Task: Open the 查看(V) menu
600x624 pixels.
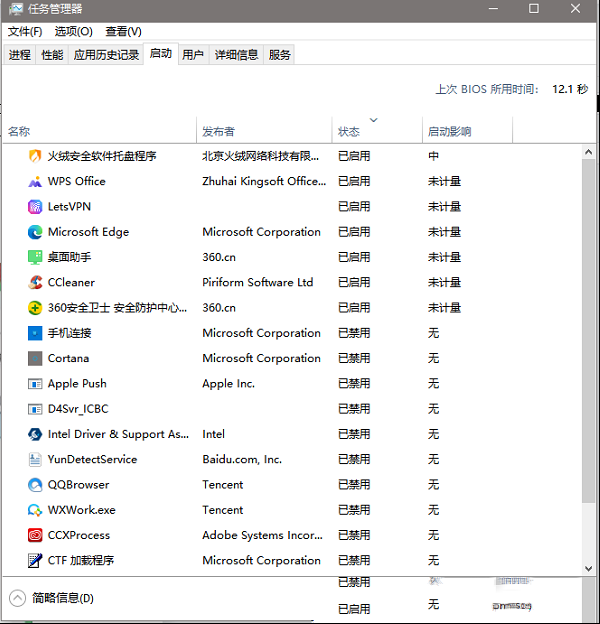Action: 123,31
